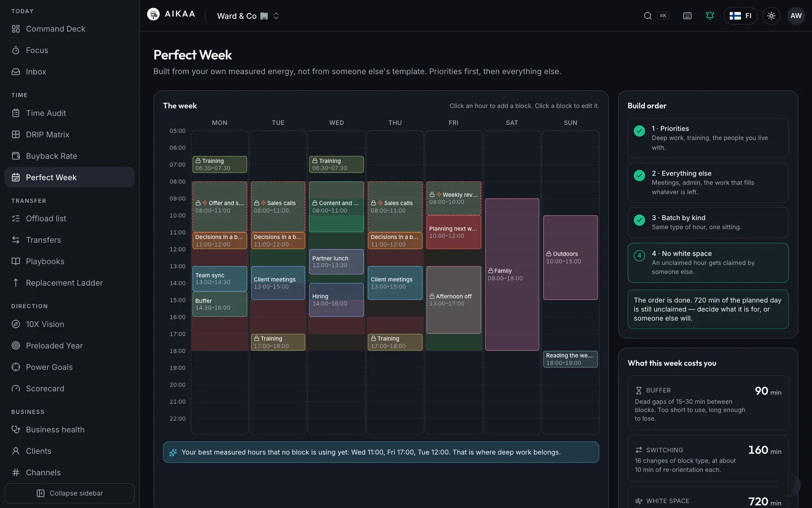Click the Transfers arrows icon
812x508 pixels.
point(16,240)
